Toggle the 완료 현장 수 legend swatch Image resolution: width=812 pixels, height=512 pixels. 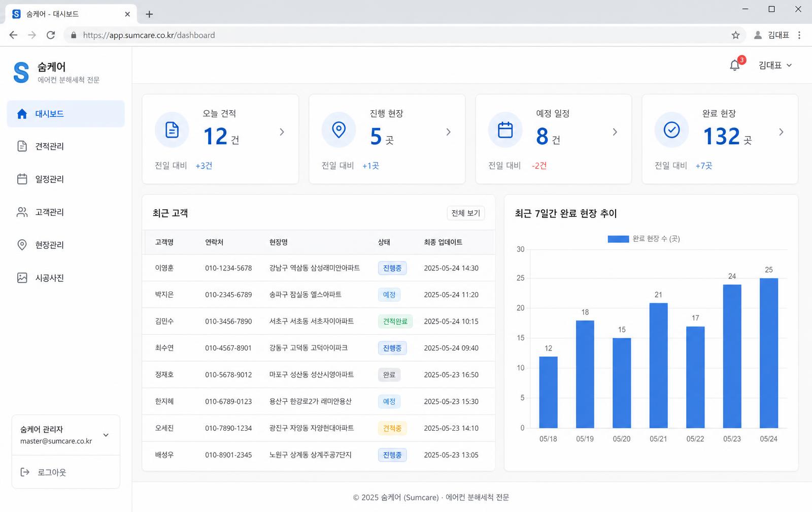618,239
